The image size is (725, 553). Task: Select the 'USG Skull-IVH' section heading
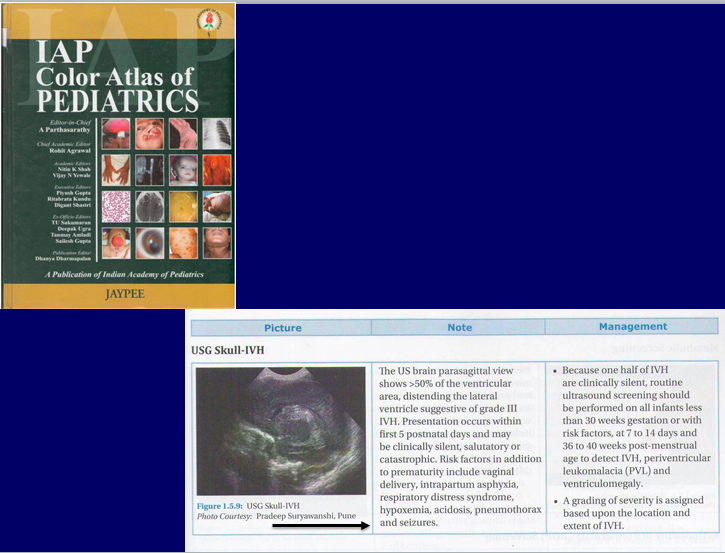coord(228,350)
